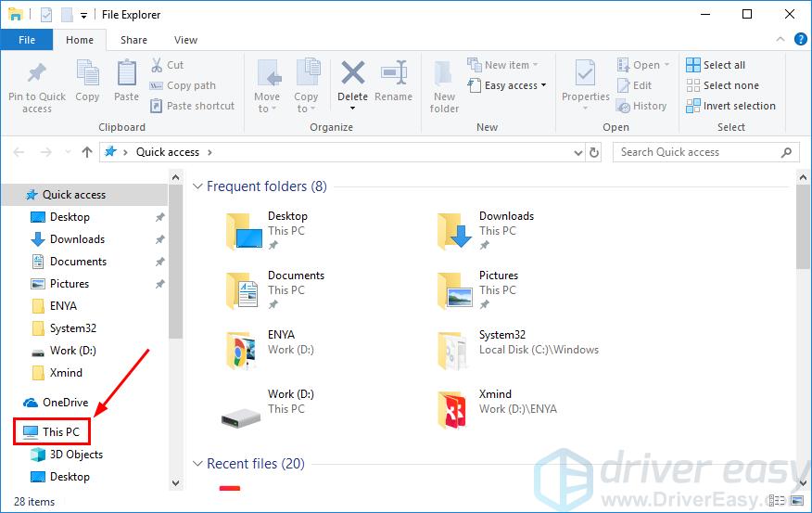Click the Copy icon in Clipboard group

click(x=87, y=74)
